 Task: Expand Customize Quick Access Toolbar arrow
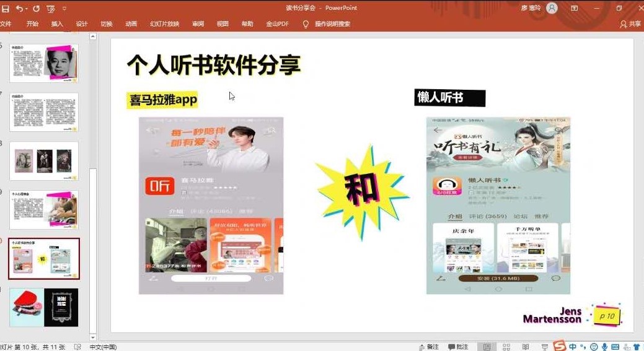(64, 9)
